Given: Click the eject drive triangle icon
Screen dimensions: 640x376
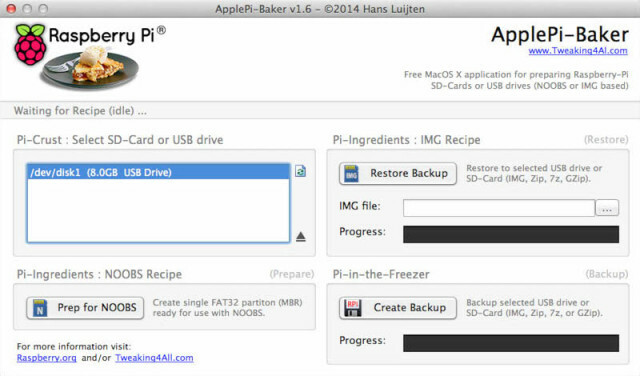Looking at the screenshot, I should click(301, 236).
